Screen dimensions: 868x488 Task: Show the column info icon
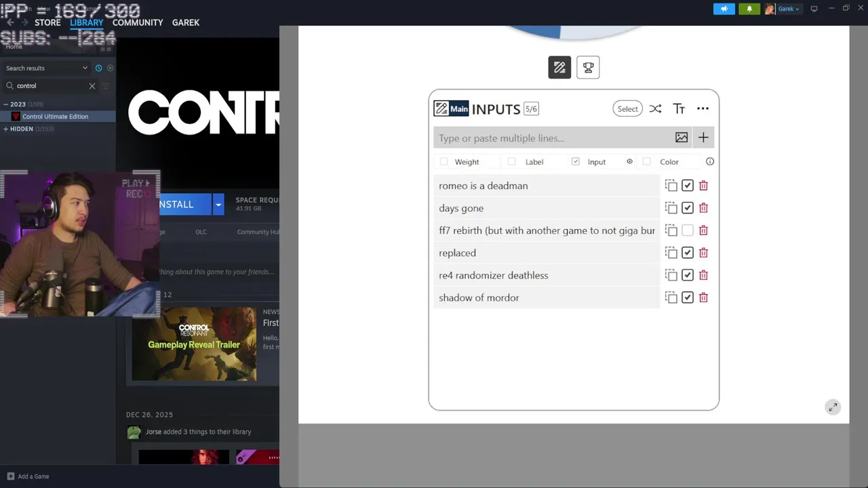(710, 161)
